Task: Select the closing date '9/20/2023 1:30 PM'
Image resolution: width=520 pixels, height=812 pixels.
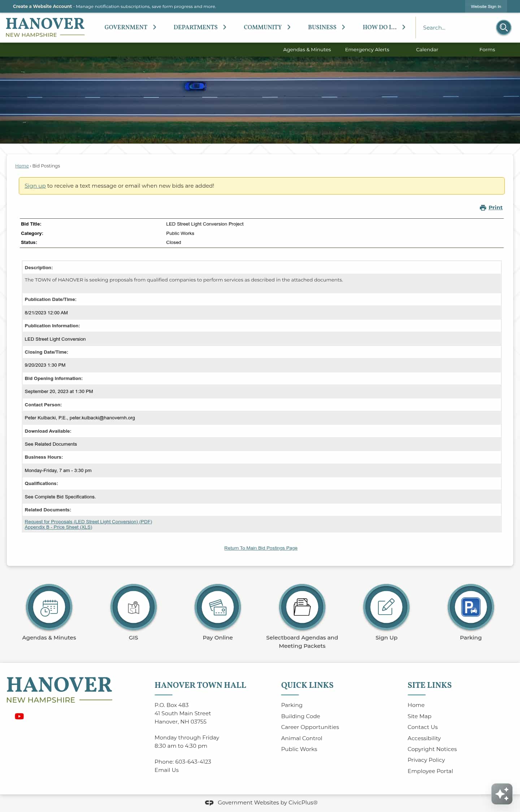Action: (x=45, y=365)
